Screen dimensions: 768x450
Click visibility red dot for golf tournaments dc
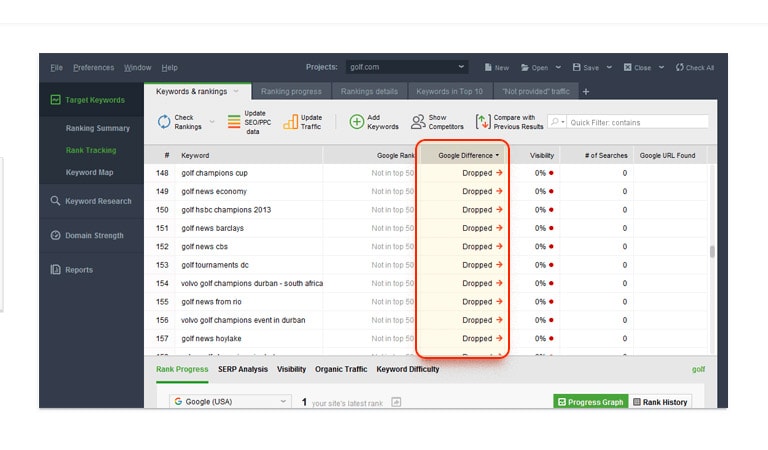(551, 265)
